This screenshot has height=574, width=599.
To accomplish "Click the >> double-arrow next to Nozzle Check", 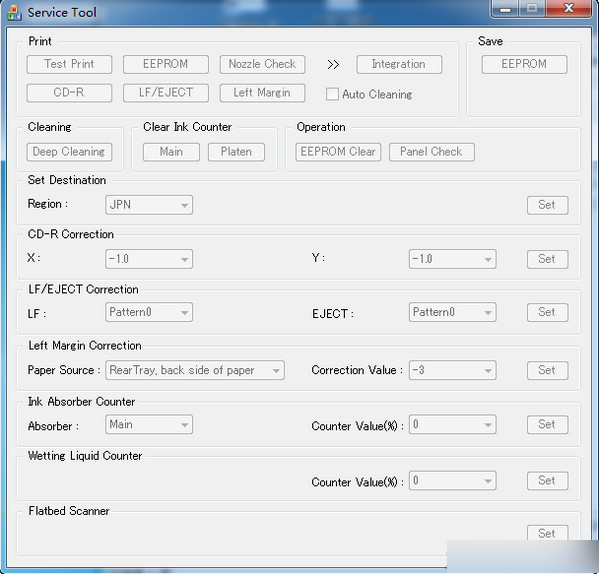I will point(333,65).
